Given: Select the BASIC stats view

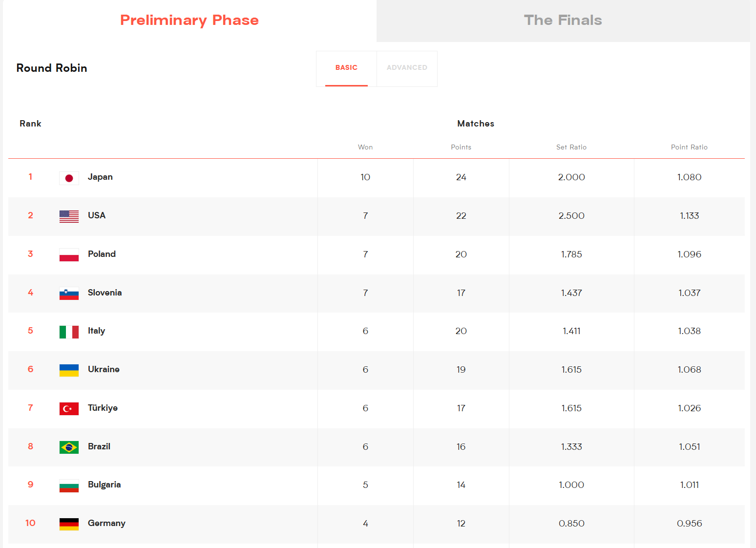Looking at the screenshot, I should click(x=346, y=68).
